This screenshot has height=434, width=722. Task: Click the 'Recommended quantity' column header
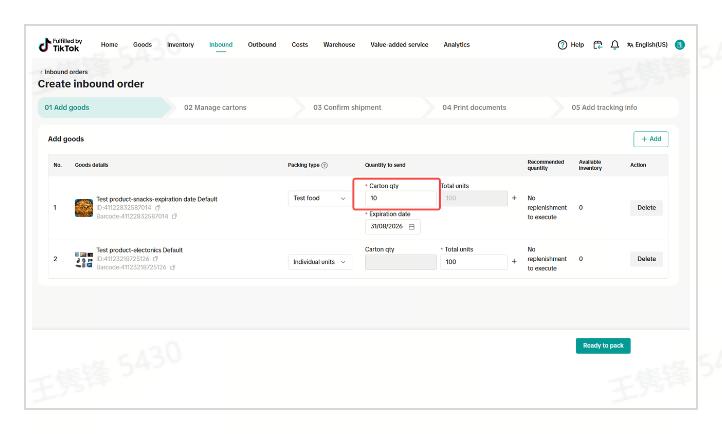tap(546, 165)
